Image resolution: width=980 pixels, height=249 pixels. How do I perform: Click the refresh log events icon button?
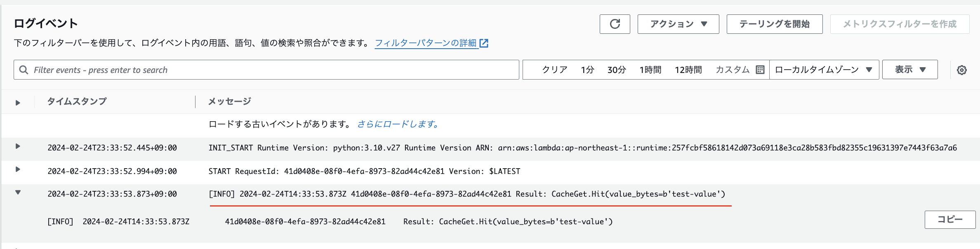click(615, 24)
